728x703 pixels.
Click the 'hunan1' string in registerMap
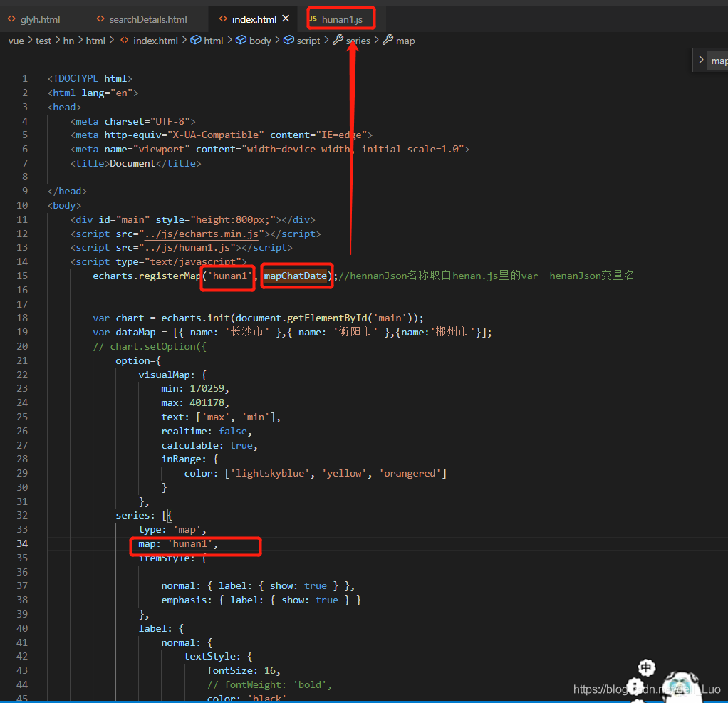coord(230,276)
